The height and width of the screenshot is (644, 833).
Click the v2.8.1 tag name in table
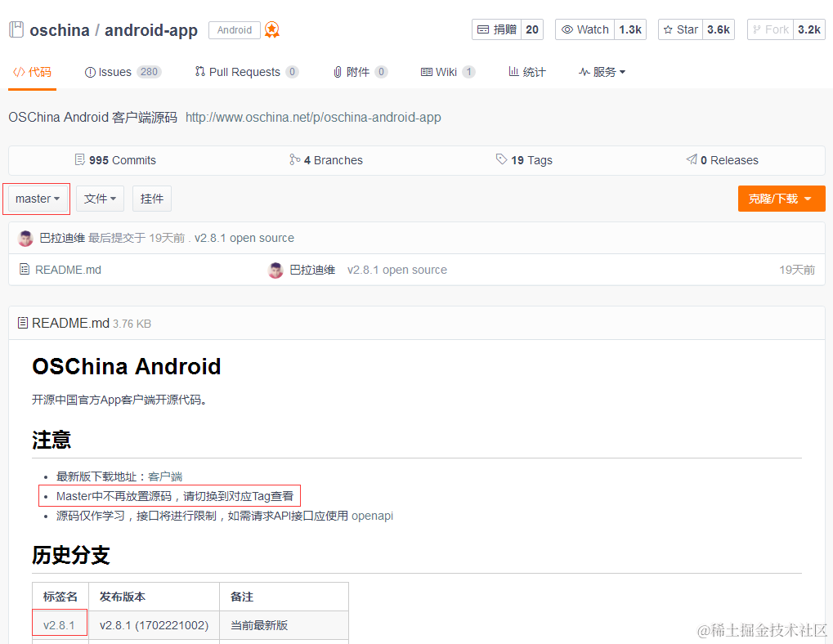coord(59,625)
